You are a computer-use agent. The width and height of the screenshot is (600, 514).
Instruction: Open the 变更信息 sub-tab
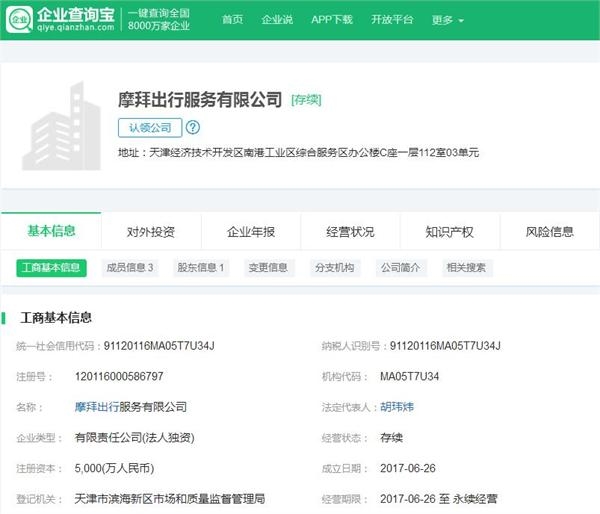268,268
